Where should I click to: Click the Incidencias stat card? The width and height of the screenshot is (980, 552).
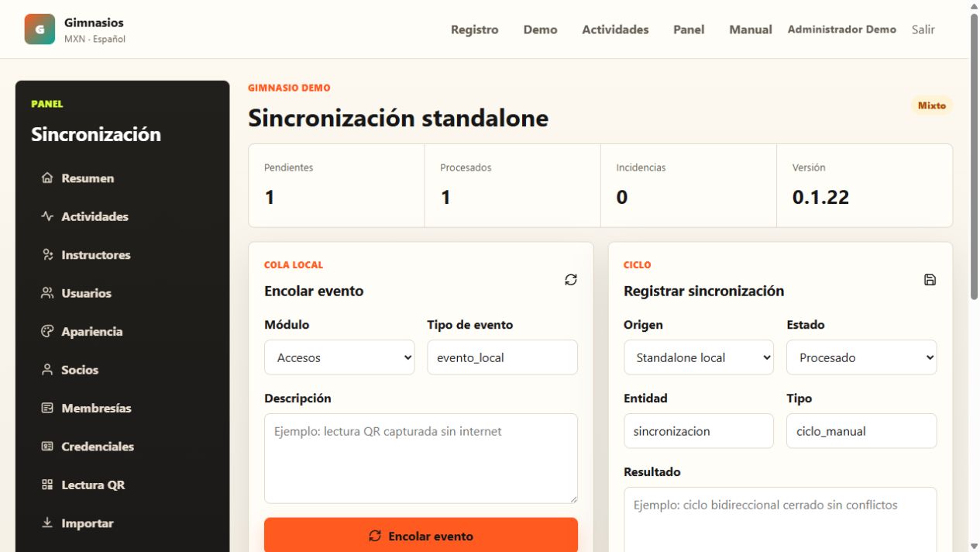coord(689,185)
